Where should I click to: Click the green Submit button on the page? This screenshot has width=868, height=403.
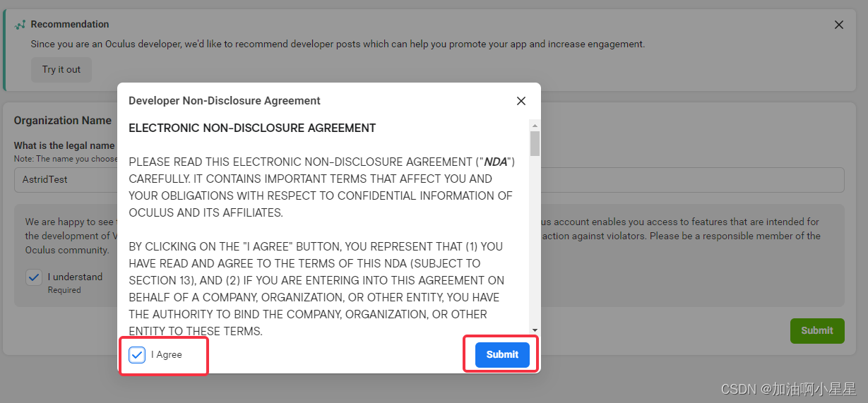click(x=817, y=330)
